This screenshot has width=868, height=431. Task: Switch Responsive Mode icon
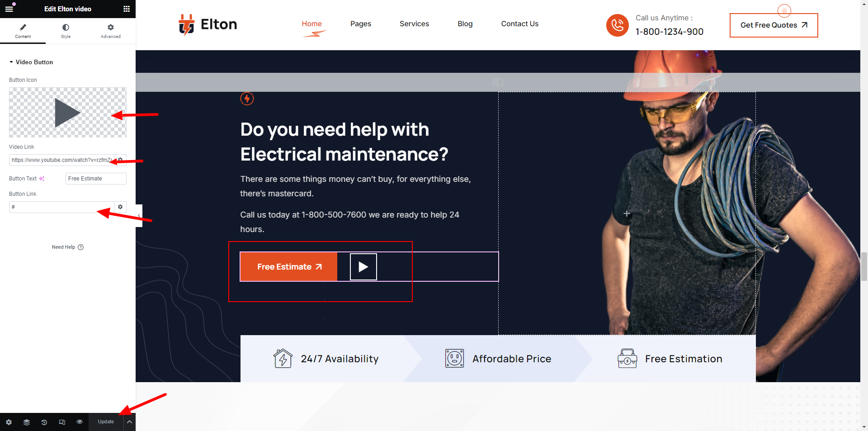(62, 422)
